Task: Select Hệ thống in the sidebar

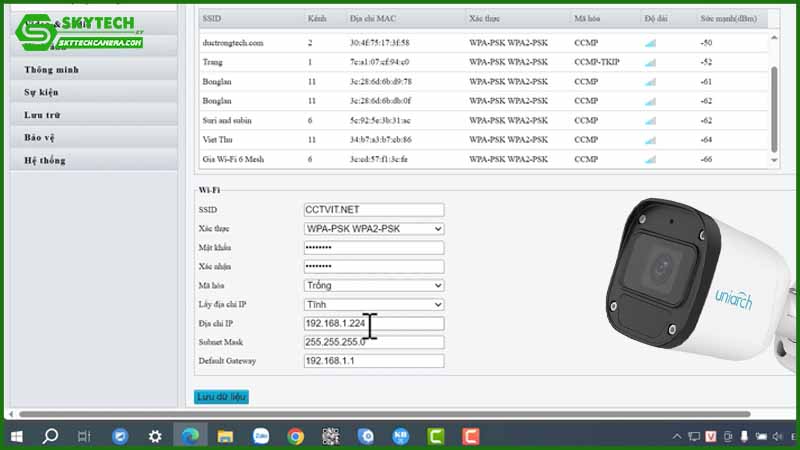Action: coord(45,160)
